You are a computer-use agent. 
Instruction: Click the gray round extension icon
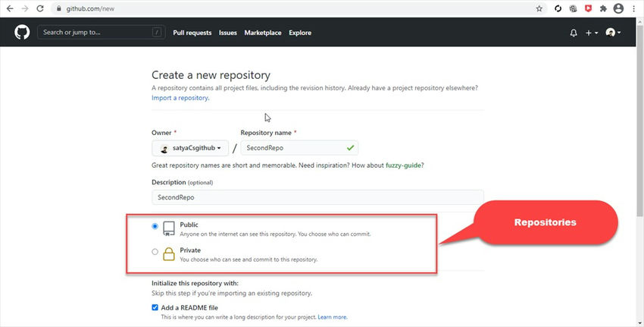point(573,8)
